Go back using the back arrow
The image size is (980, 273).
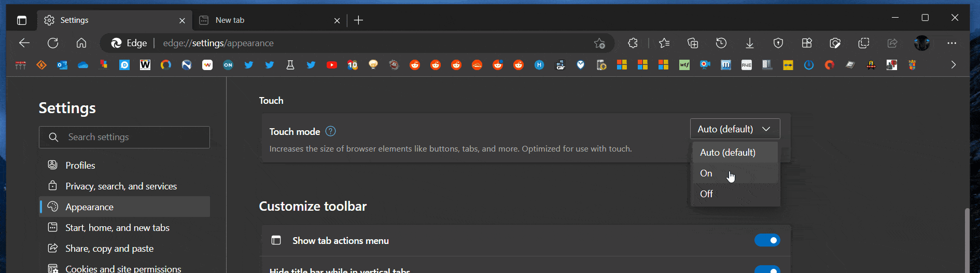coord(24,43)
